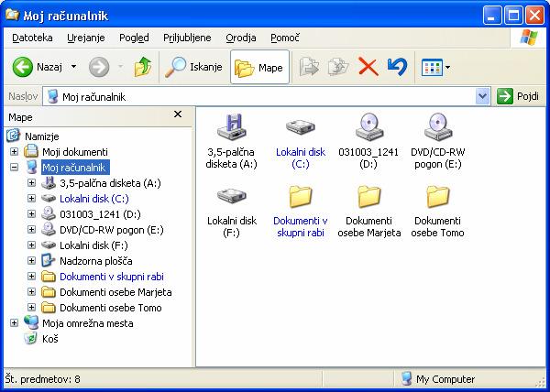Screen dimensions: 550x392
Task: Close the Mape folders pane
Action: [x=178, y=114]
